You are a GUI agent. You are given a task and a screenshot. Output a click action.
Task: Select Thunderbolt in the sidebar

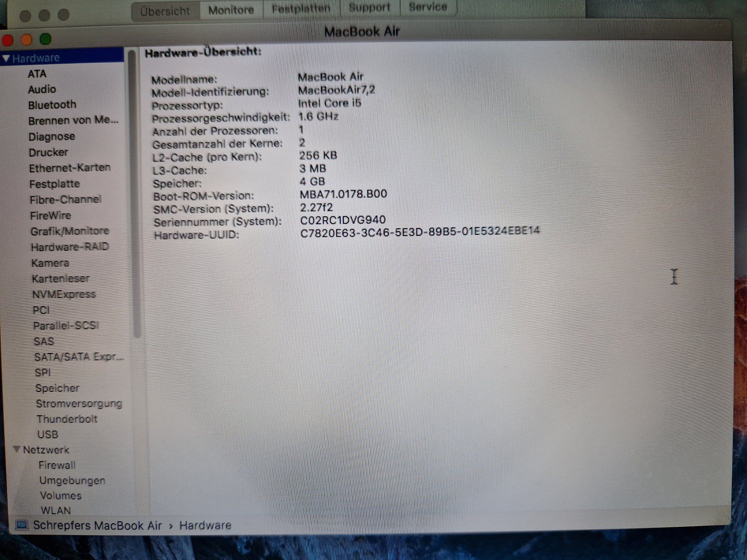click(67, 419)
